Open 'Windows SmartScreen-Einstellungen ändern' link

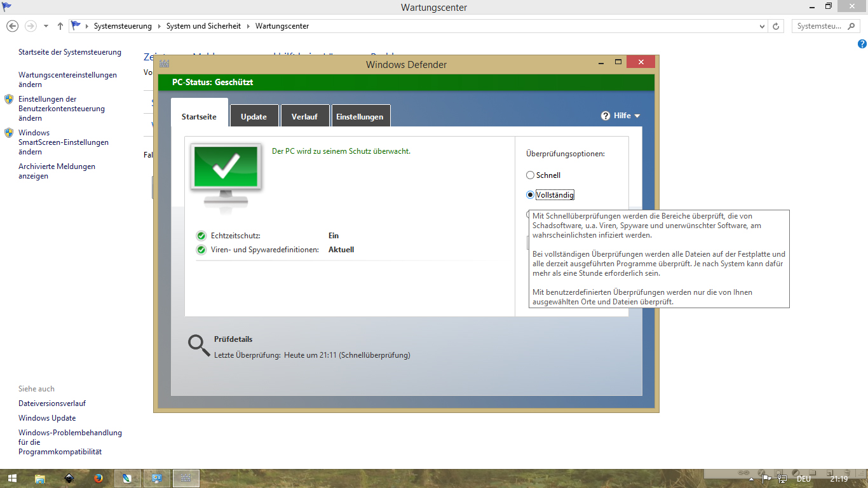coord(64,142)
